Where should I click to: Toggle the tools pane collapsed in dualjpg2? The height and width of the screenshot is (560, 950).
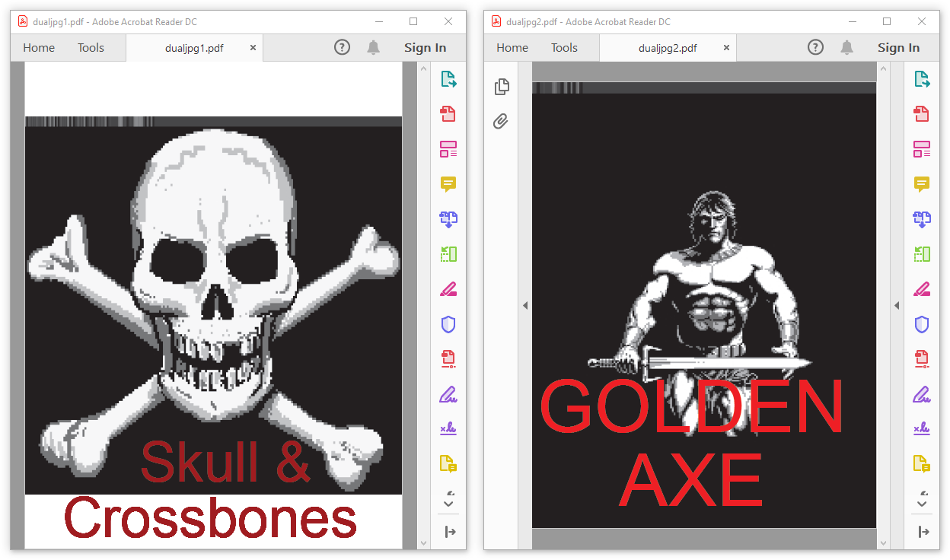pos(922,532)
